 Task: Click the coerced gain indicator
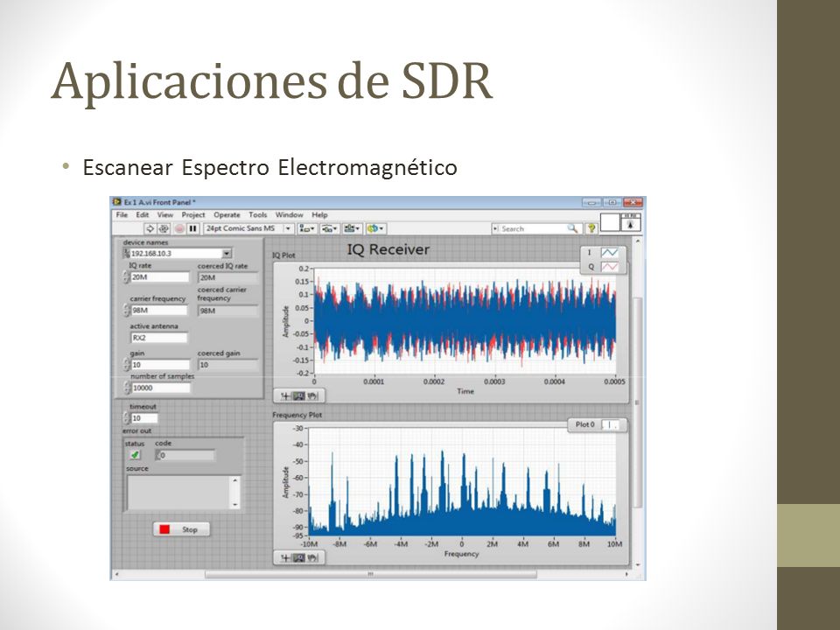(227, 365)
